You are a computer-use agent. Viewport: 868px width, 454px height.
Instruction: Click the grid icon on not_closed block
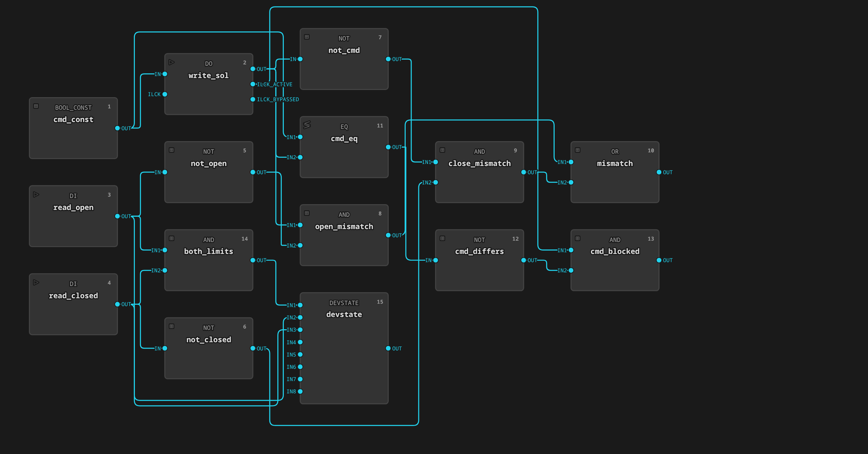point(172,326)
